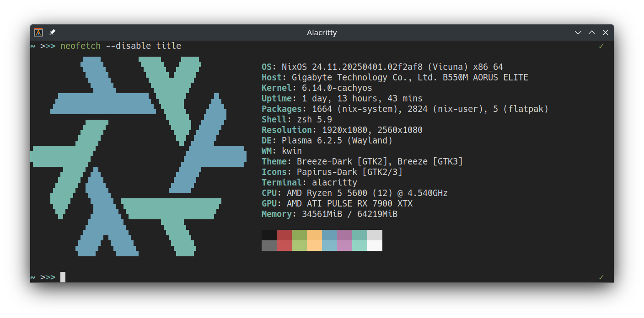The image size is (644, 318).
Task: Click the terminal cursor at the bottom prompt
Action: point(63,277)
